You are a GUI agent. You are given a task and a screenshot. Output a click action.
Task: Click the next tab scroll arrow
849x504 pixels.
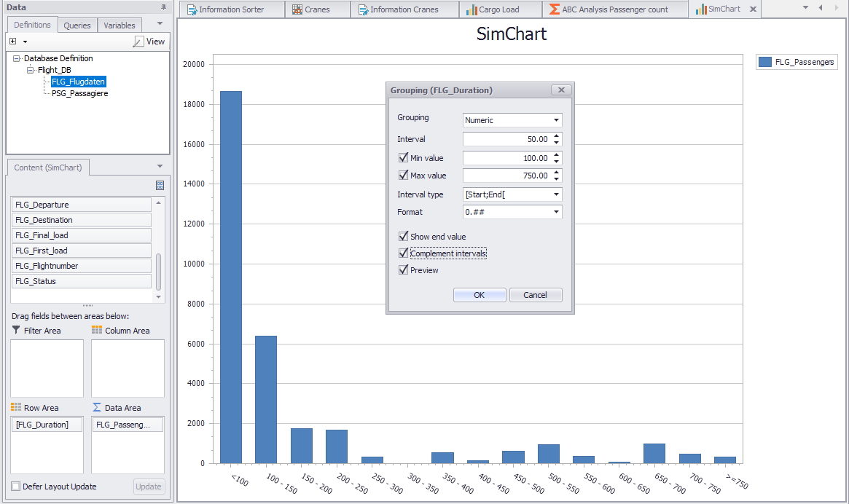tap(834, 8)
